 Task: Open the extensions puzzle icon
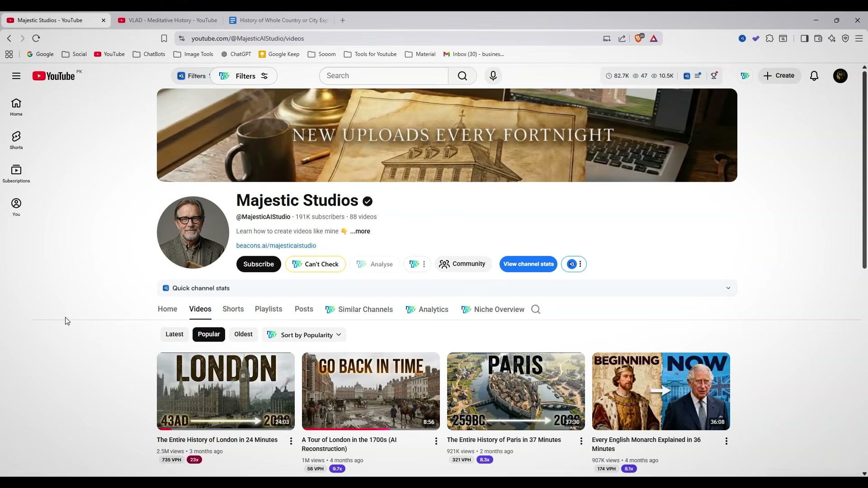[769, 38]
